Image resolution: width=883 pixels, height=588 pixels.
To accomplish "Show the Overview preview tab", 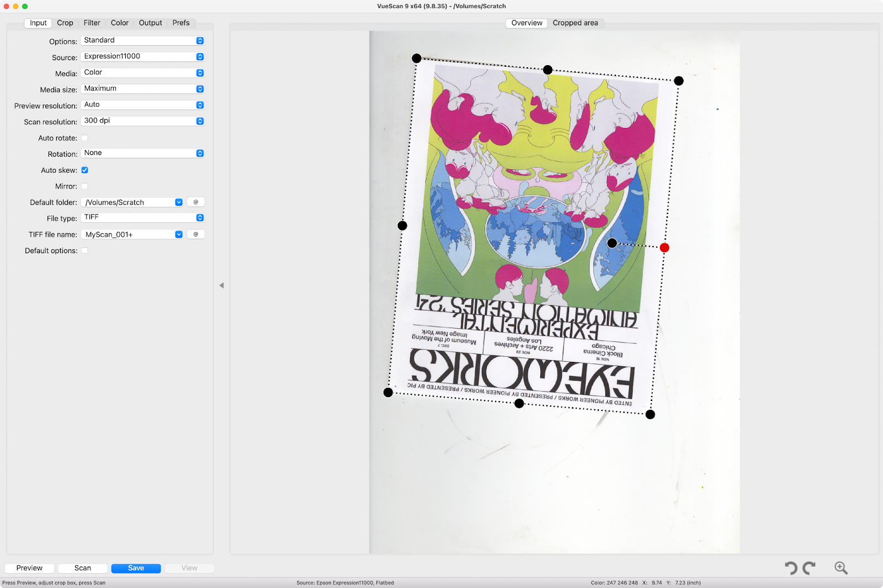I will point(526,23).
